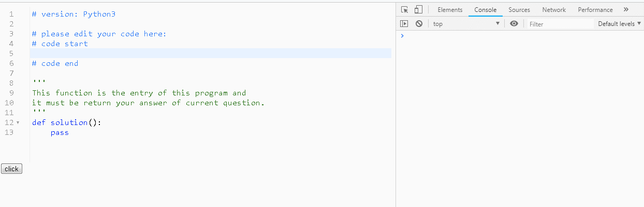
Task: Click the closing triple quotes on line 11
Action: (x=39, y=112)
